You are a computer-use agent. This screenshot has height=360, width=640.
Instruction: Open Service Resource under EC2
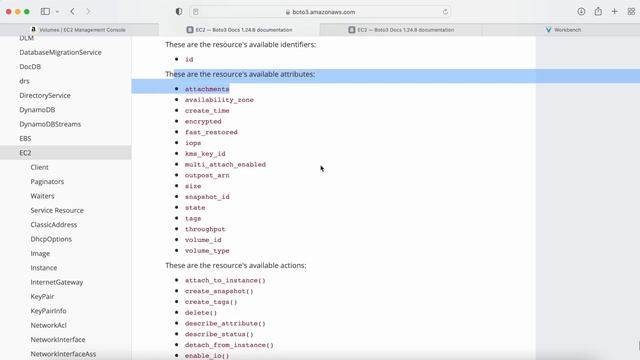57,210
